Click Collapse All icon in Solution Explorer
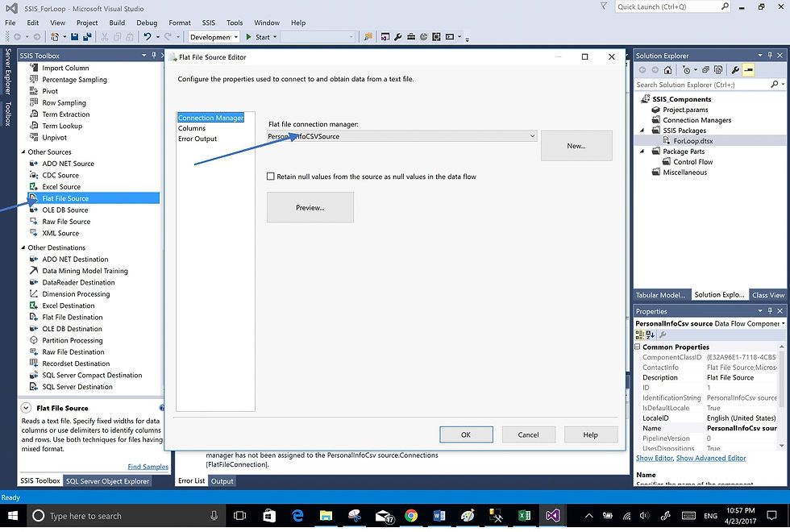This screenshot has height=532, width=790. [x=706, y=70]
